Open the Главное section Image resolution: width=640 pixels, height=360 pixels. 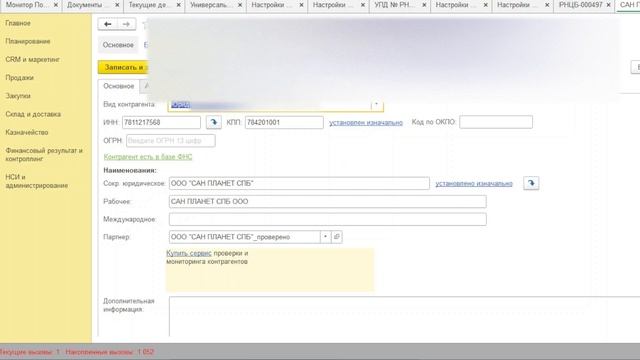tap(18, 23)
